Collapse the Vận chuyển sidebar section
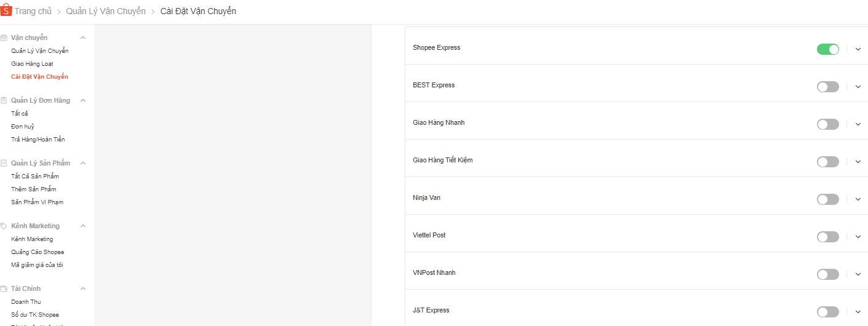The width and height of the screenshot is (868, 326). tap(83, 38)
